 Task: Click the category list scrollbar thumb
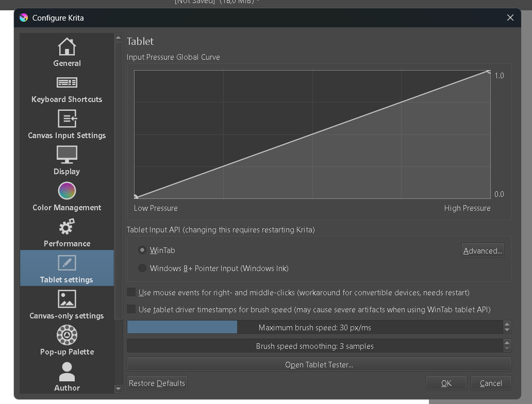[x=118, y=180]
